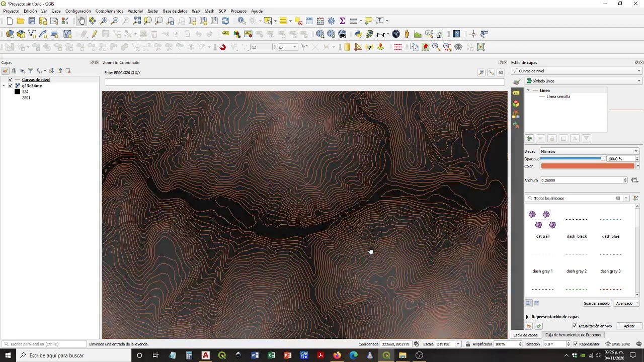Open the Curvas de nivel layer dropdown
644x362 pixels.
click(x=577, y=71)
